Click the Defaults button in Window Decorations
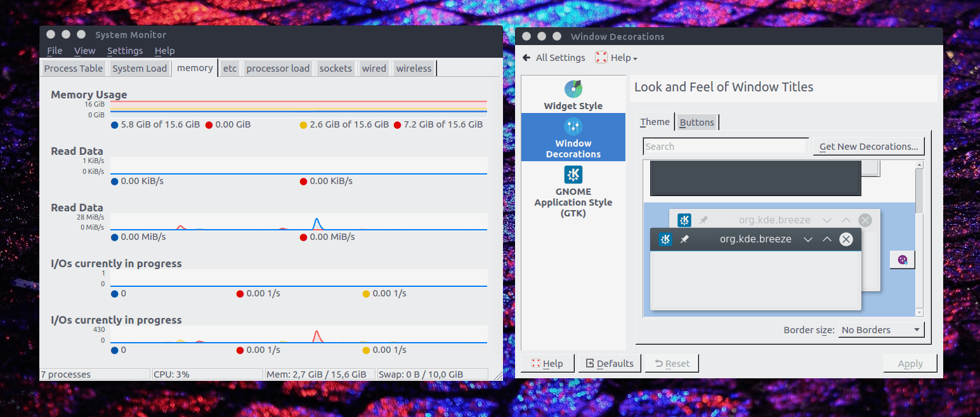Screen dimensions: 980x417 (x=609, y=364)
